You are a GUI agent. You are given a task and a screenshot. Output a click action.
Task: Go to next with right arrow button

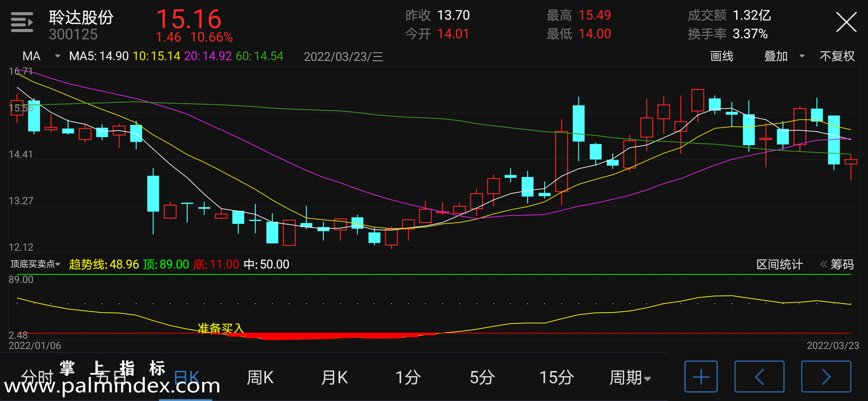tap(826, 376)
